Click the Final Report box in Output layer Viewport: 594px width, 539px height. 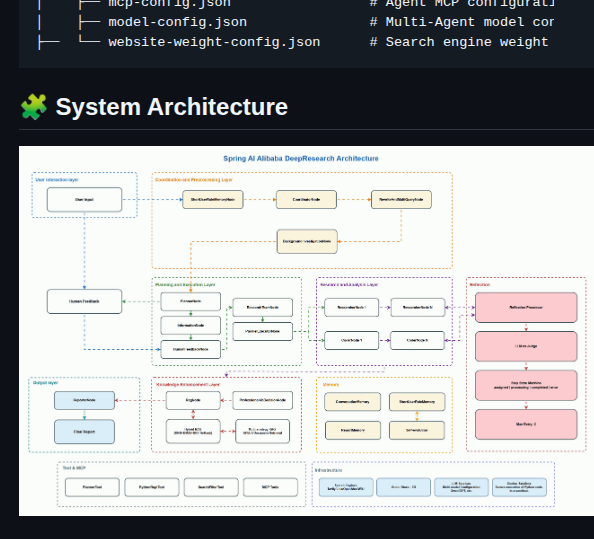point(84,432)
